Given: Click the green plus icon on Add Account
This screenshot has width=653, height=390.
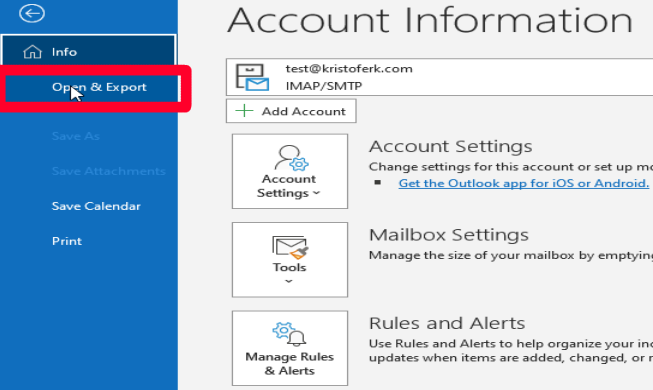Looking at the screenshot, I should (x=244, y=111).
